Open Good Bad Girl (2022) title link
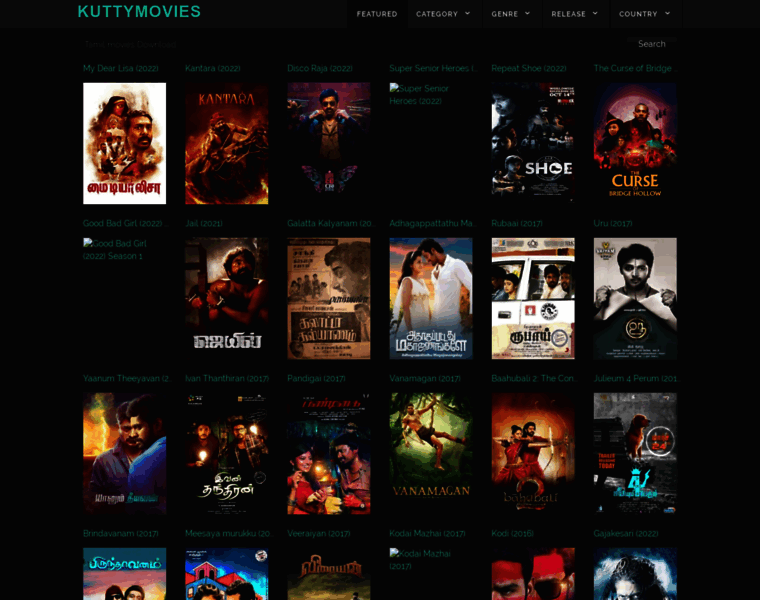 (125, 223)
